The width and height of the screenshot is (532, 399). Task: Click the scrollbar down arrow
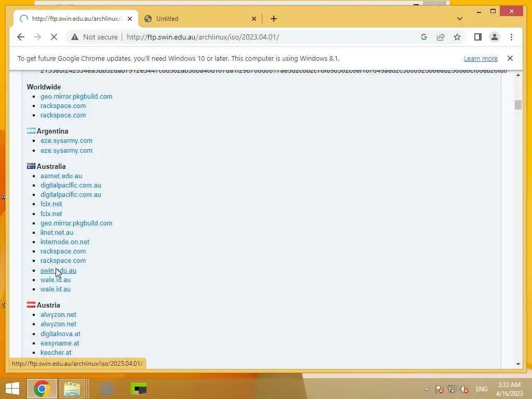[x=518, y=364]
